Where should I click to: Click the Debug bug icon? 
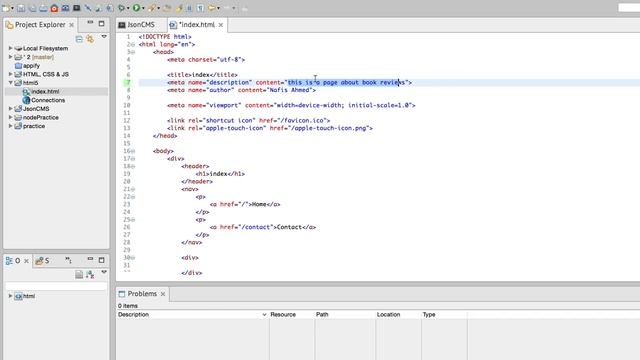click(x=121, y=8)
